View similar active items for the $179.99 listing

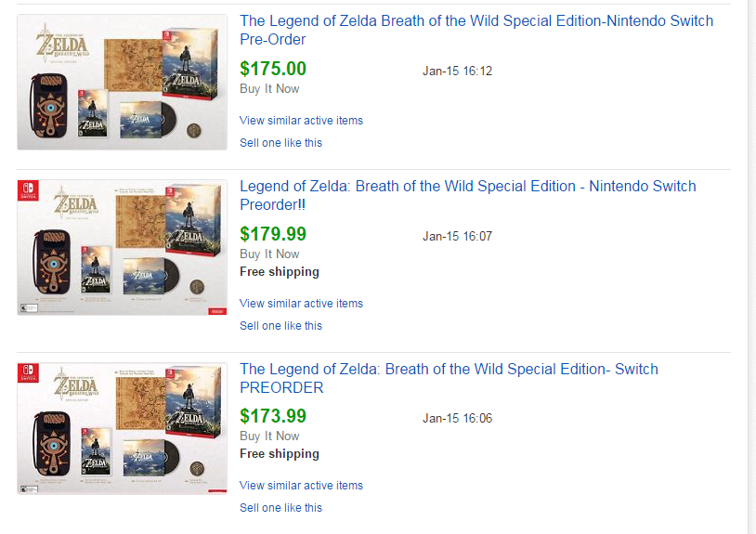pos(301,303)
